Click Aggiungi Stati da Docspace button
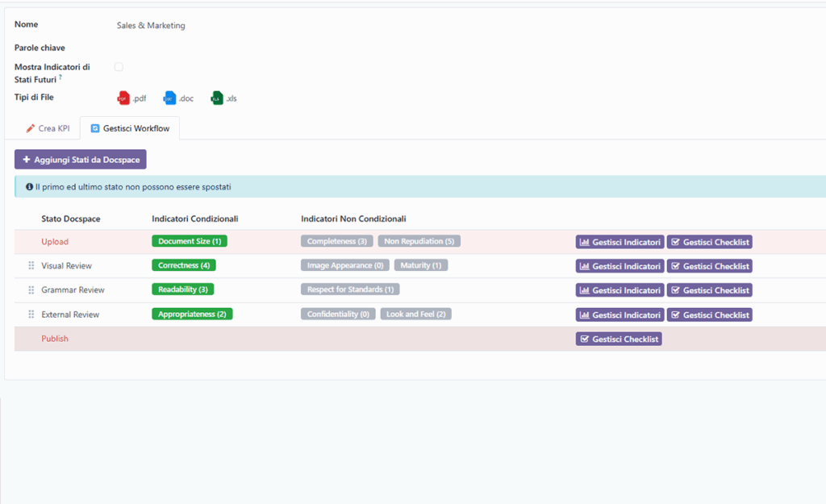826x504 pixels. [x=81, y=160]
